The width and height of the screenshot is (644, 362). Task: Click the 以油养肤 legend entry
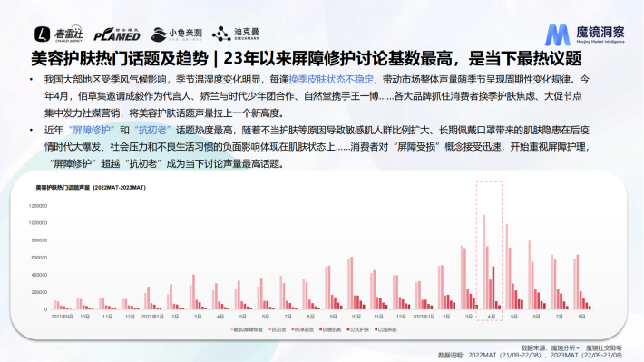(x=386, y=329)
